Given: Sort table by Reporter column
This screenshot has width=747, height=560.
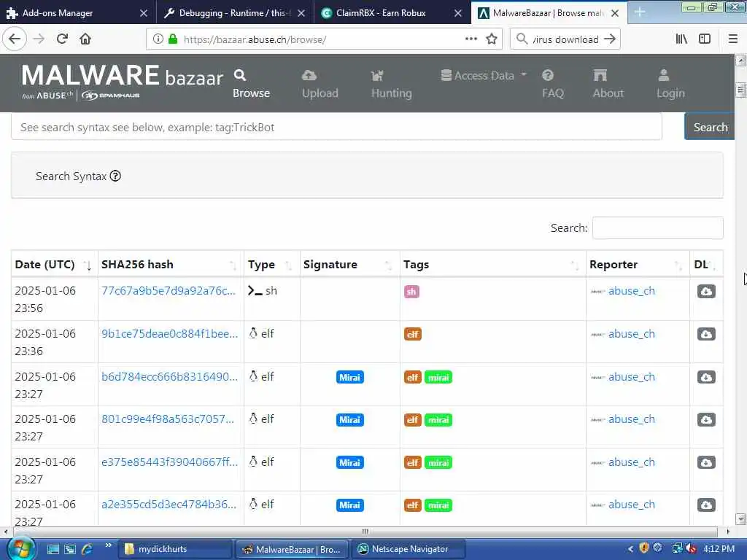Looking at the screenshot, I should click(x=638, y=264).
